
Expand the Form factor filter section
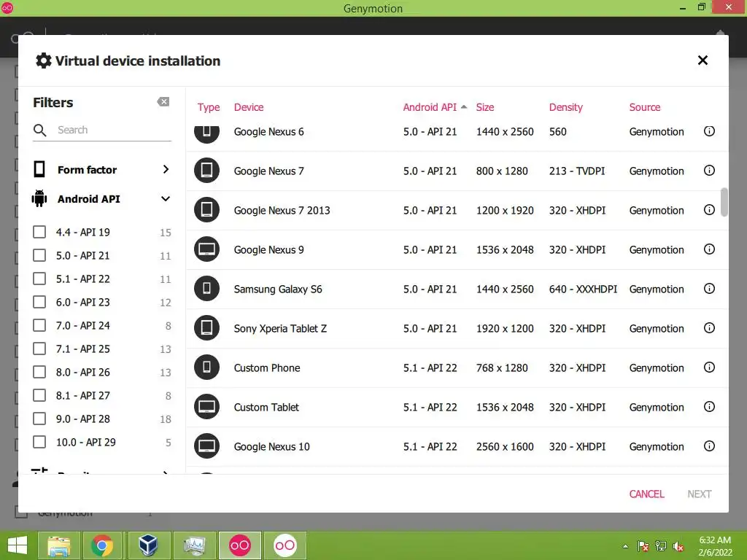(166, 169)
